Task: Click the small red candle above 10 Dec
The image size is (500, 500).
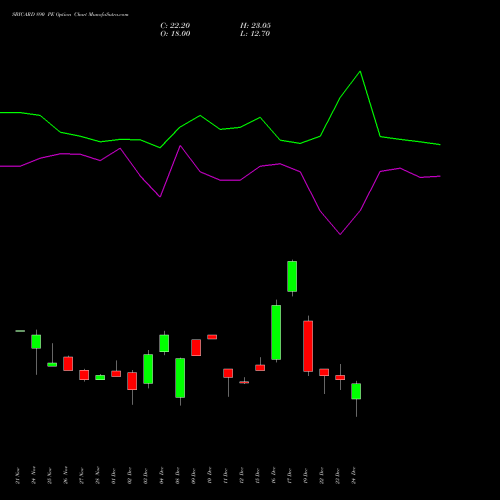Action: (212, 337)
